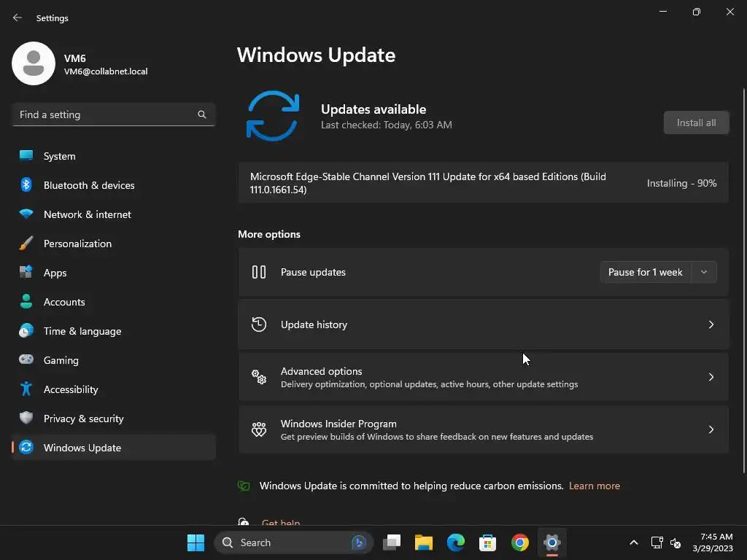Click the Last checked: Today, 6:03 AM text
This screenshot has height=560, width=747.
coord(387,125)
